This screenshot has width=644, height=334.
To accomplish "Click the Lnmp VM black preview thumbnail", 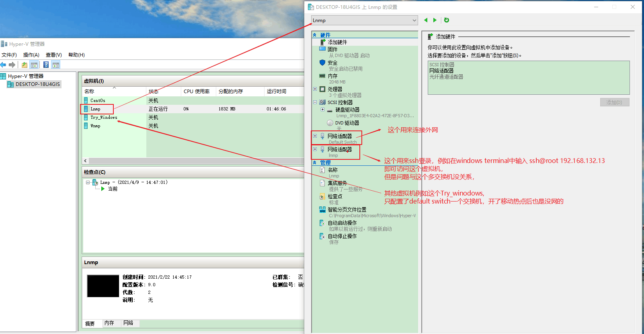I will (103, 286).
